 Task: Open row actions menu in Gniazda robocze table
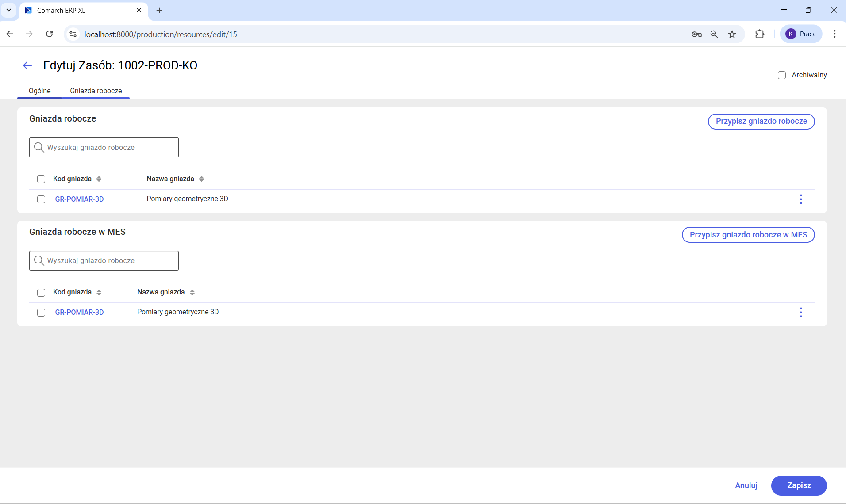point(801,199)
